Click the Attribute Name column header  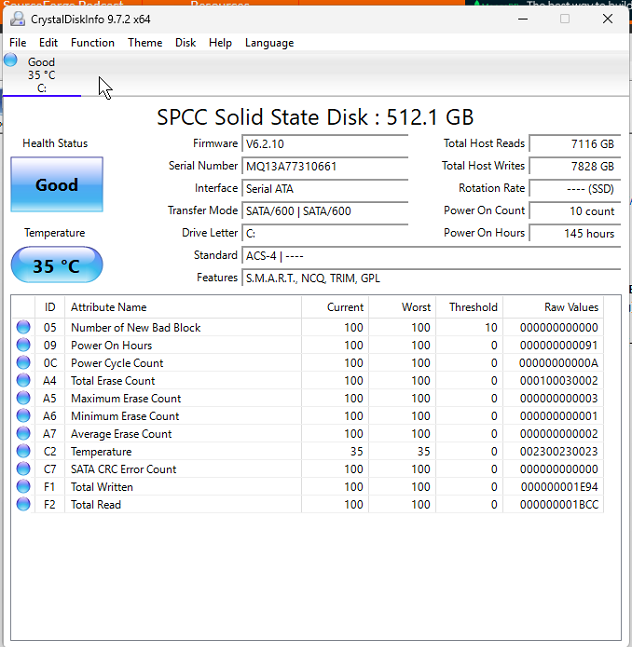click(109, 307)
